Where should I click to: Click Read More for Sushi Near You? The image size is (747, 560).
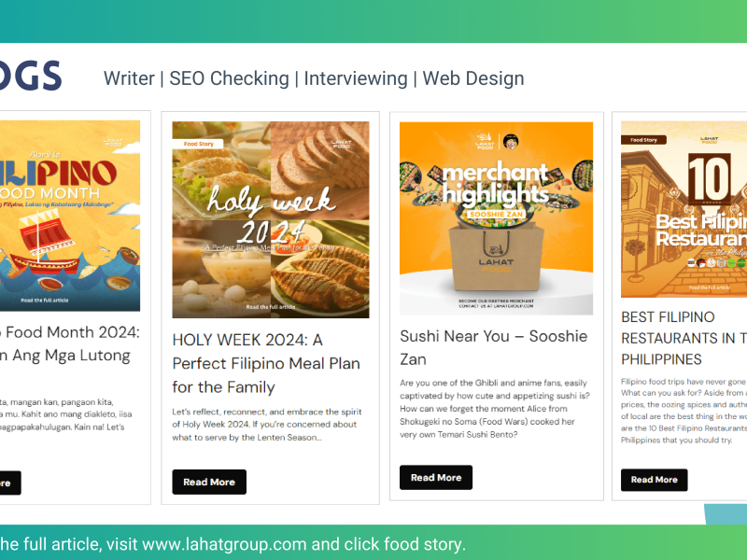pos(436,477)
